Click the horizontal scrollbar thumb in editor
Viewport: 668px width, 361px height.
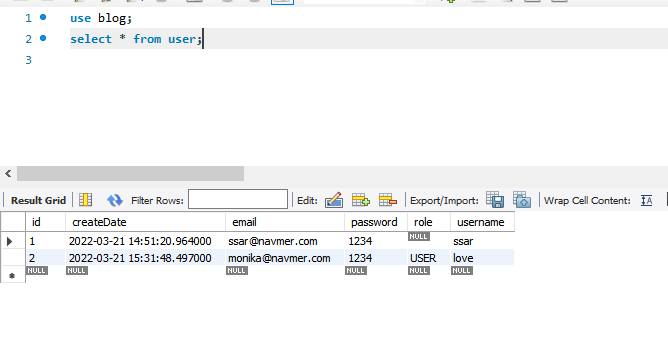click(130, 173)
